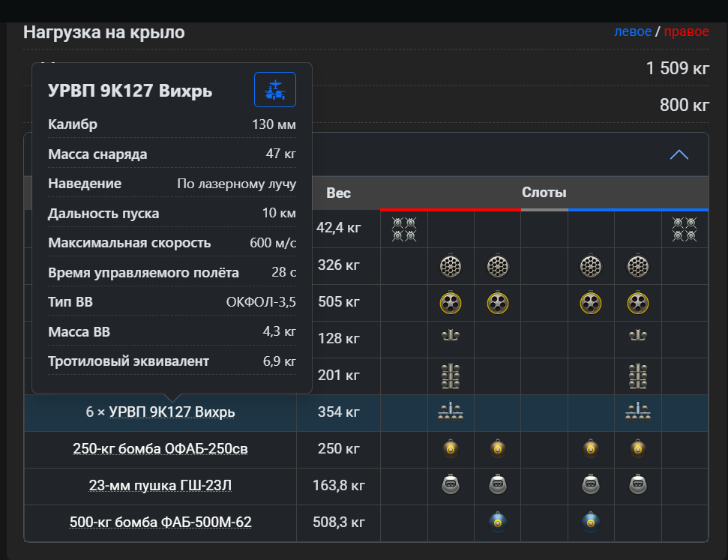Click the левое wing label

point(633,31)
